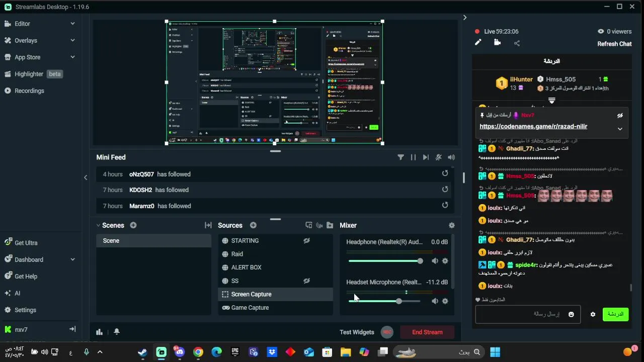Edit stream info with pencil icon

[x=478, y=43]
